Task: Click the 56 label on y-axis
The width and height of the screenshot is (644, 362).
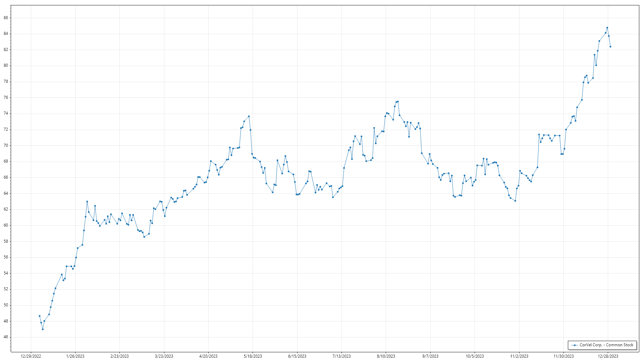Action: tap(6, 257)
